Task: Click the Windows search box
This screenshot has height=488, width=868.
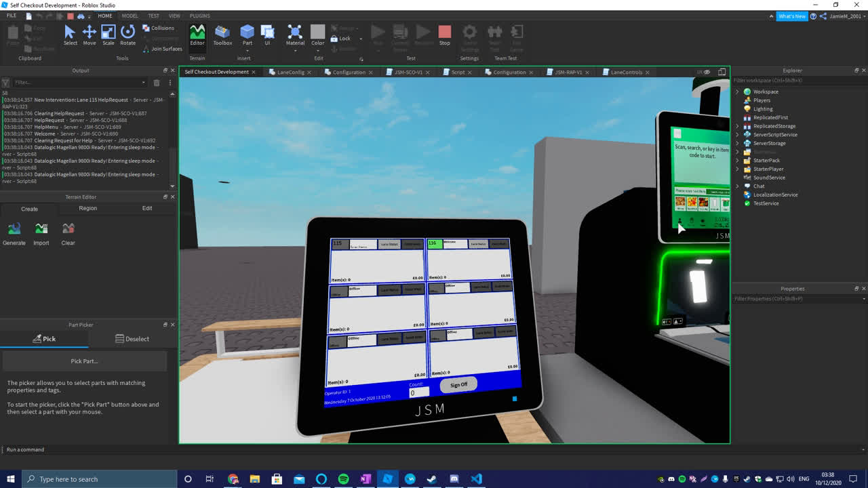Action: 100,479
